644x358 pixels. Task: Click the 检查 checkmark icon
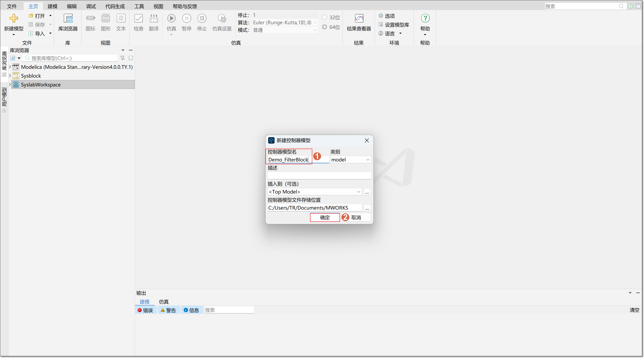139,18
